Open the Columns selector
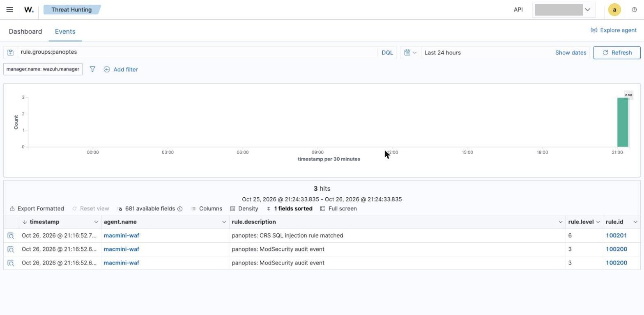This screenshot has width=644, height=315. click(x=207, y=209)
